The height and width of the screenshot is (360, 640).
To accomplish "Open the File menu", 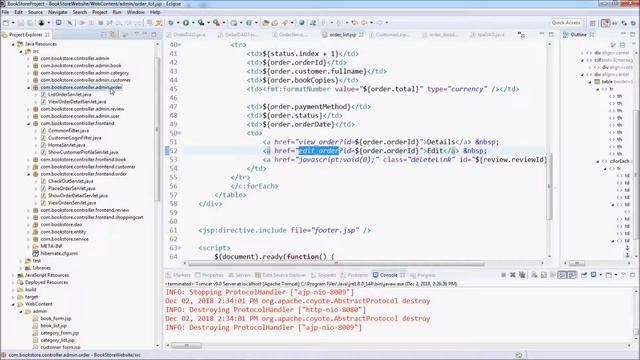I will [x=5, y=12].
